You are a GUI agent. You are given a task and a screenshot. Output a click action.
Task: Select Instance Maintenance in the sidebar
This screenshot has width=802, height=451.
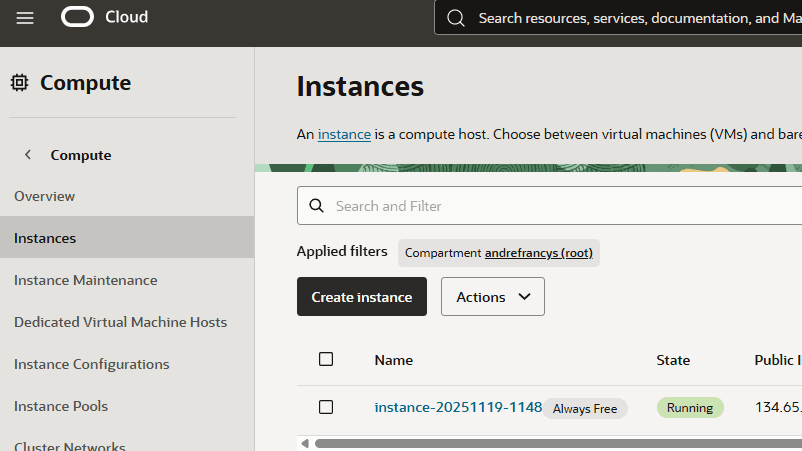85,280
